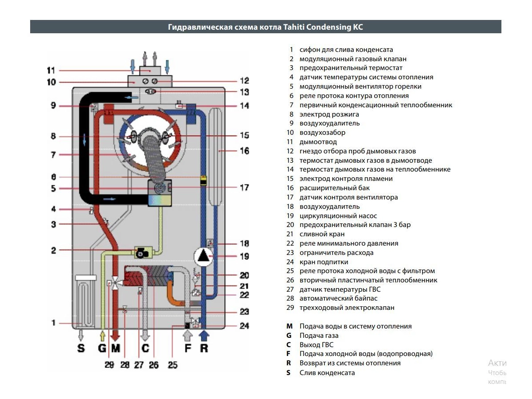
Task: Click legend entry 'электрод контроля пламени'
Action: [x=346, y=179]
